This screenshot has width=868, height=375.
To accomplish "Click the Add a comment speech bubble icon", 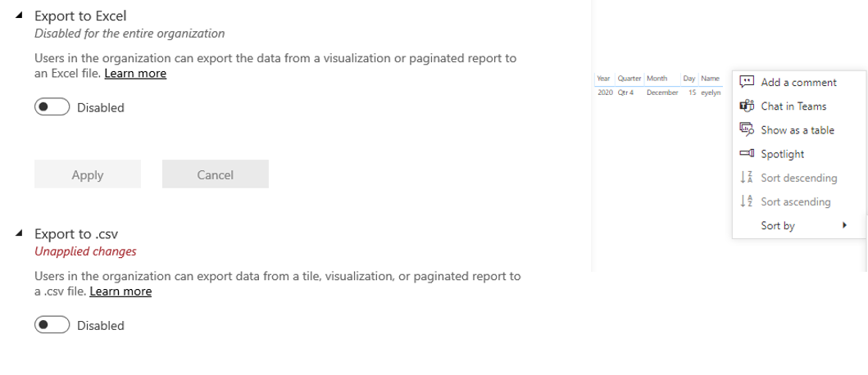I will point(747,82).
